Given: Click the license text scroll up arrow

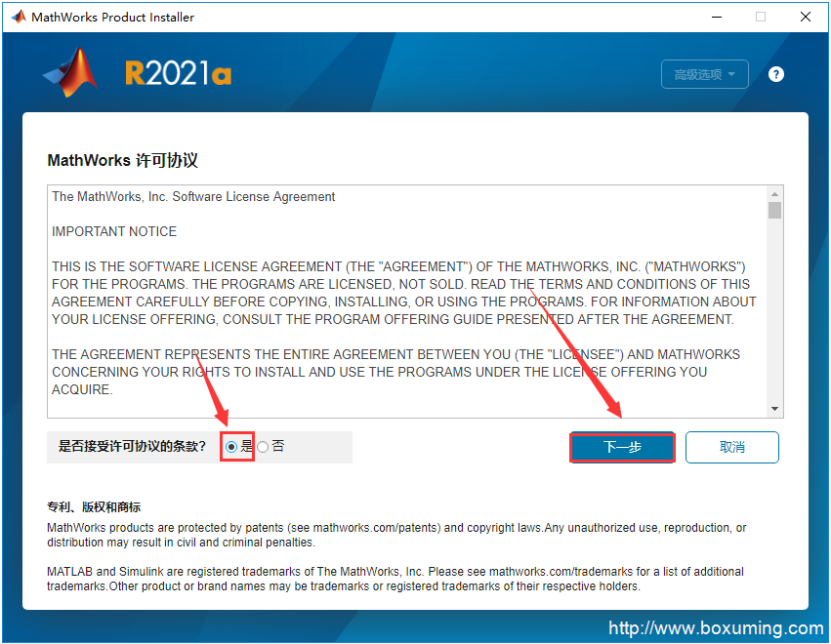Looking at the screenshot, I should click(x=774, y=194).
